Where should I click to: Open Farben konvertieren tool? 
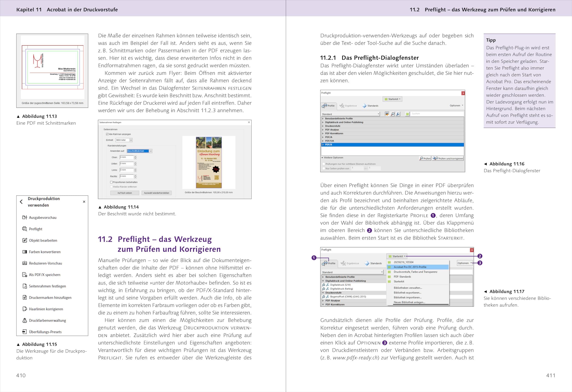point(41,252)
